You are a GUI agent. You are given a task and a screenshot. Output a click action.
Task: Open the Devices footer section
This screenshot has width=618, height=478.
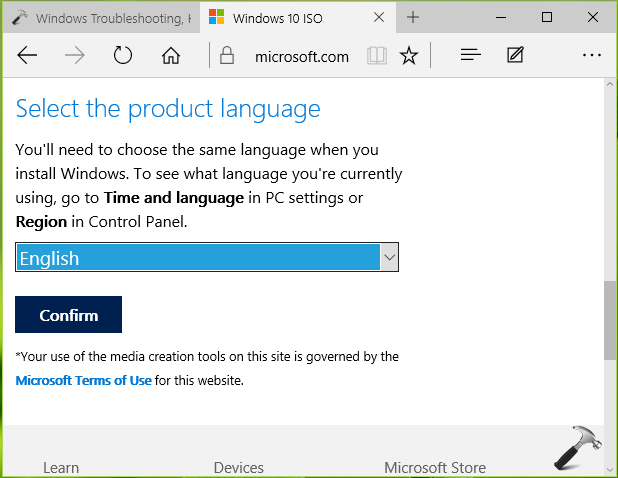point(238,468)
